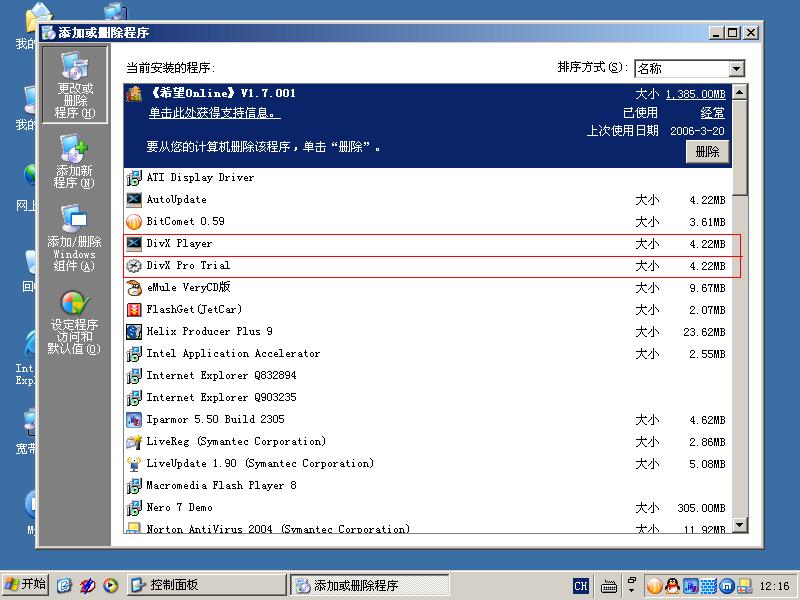Click the LiveReg Symantec icon
Viewport: 800px width, 600px height.
[x=134, y=441]
